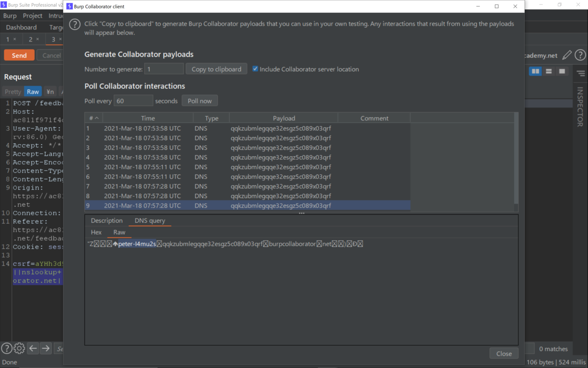
Task: Close Repeater tab 3 with its x
Action: coord(60,39)
